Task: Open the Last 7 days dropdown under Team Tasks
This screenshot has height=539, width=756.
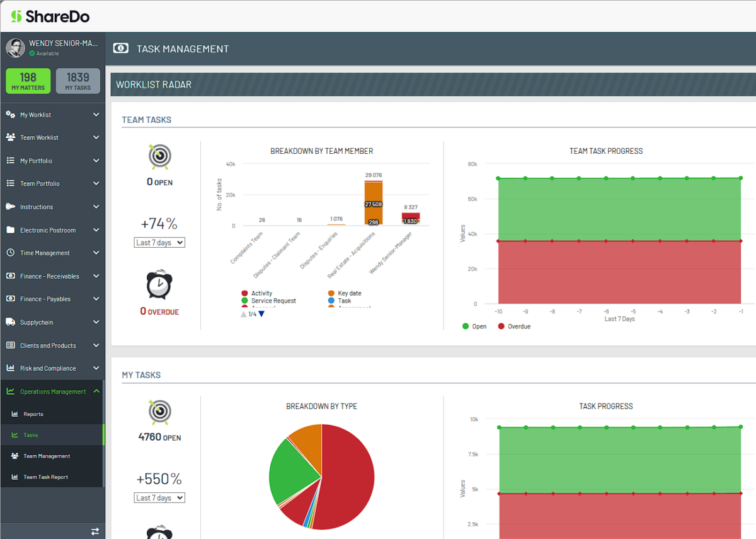Action: tap(159, 242)
